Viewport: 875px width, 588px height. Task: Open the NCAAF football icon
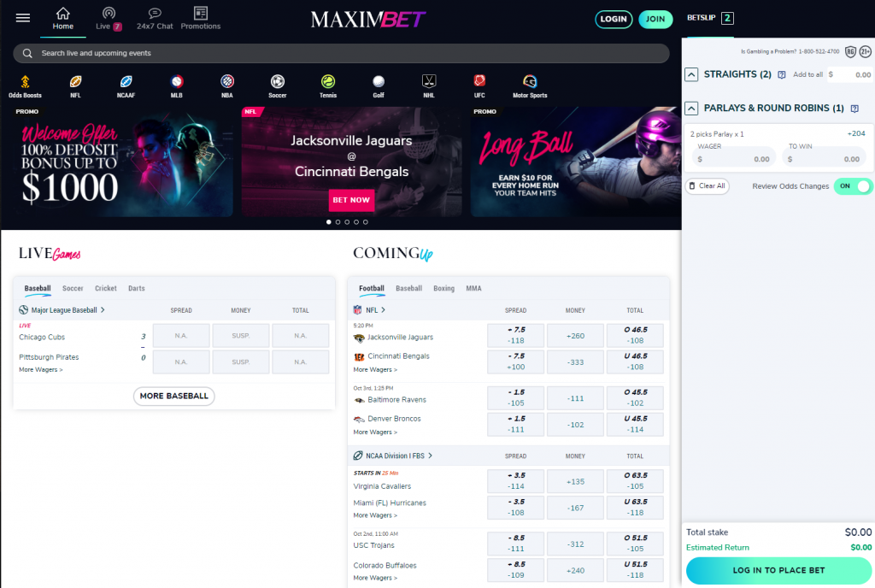pos(126,82)
